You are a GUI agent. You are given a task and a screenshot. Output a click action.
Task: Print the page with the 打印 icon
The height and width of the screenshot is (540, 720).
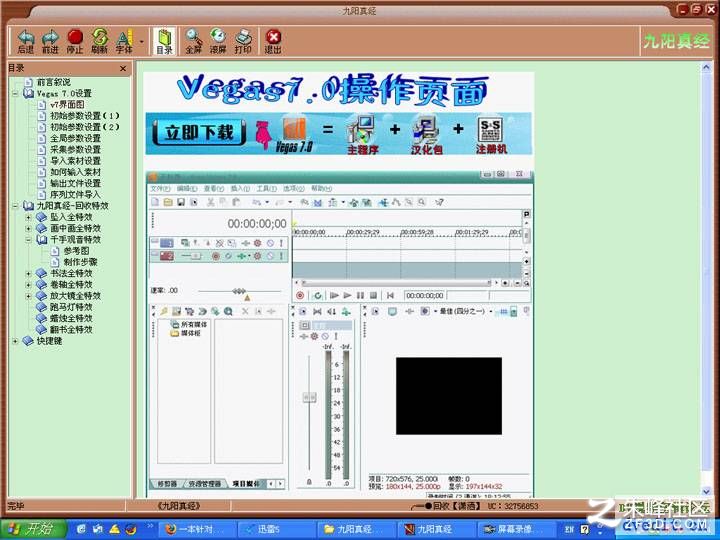coord(243,40)
